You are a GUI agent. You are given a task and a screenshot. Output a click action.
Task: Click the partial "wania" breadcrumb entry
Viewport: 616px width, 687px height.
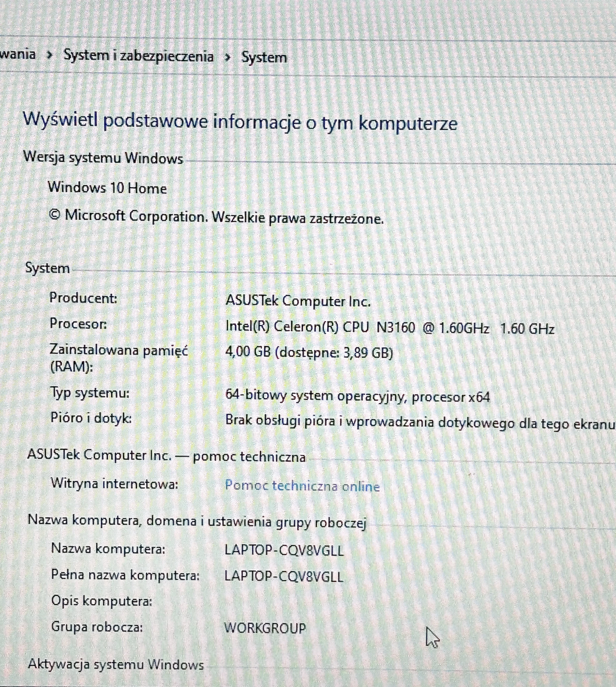coord(19,55)
